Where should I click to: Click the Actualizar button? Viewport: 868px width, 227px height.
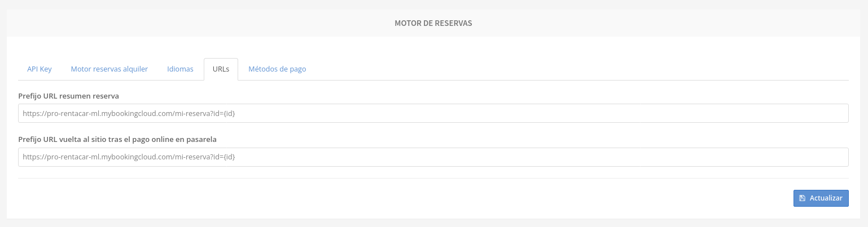point(821,198)
